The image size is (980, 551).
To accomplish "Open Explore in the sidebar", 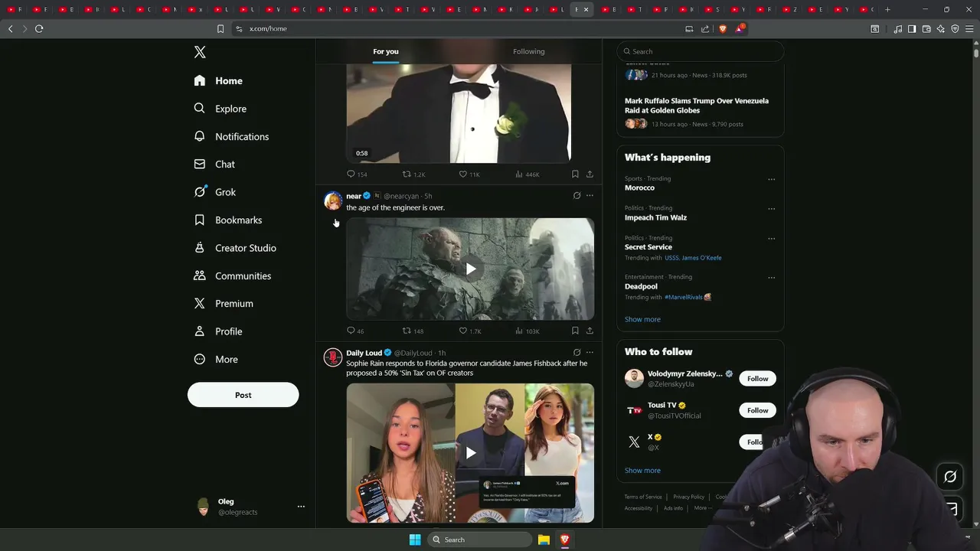I will tap(220, 109).
